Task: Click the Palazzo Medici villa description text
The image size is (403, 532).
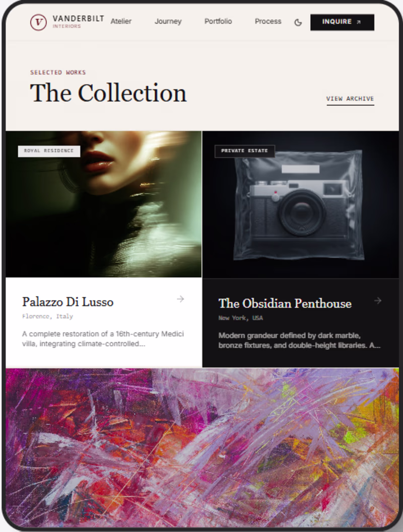Action: pyautogui.click(x=103, y=339)
